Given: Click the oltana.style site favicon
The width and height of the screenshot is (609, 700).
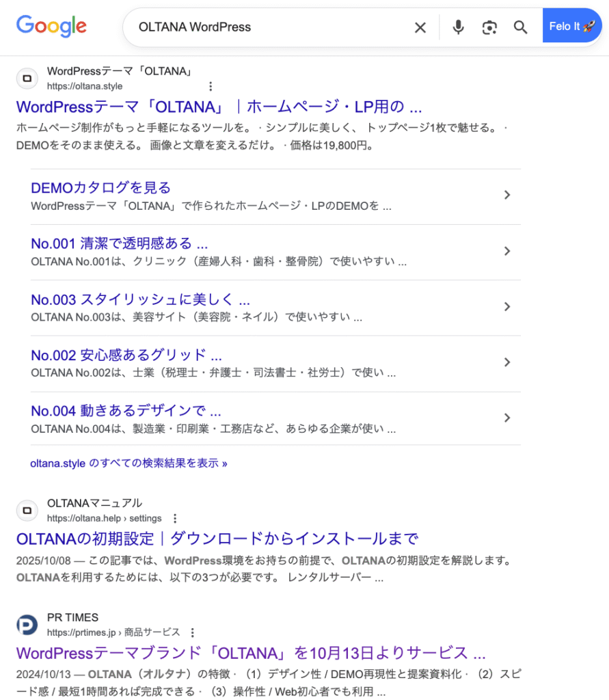Looking at the screenshot, I should pyautogui.click(x=27, y=78).
